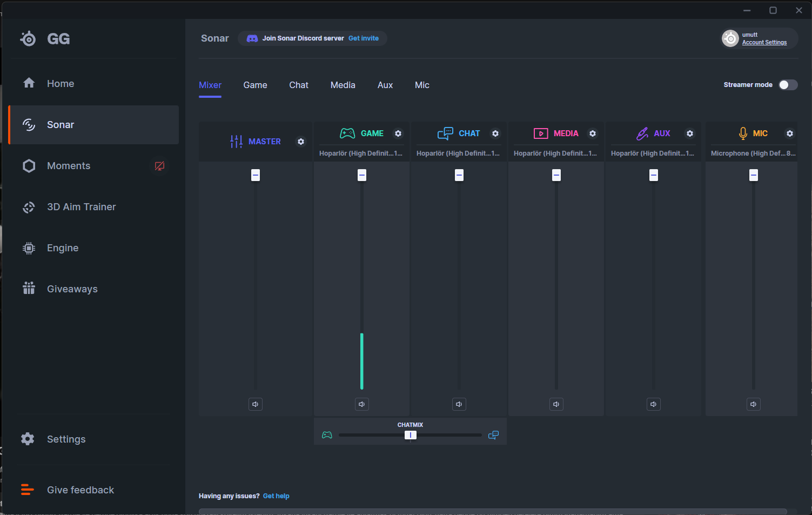Open the AUX channel settings gear

(690, 133)
